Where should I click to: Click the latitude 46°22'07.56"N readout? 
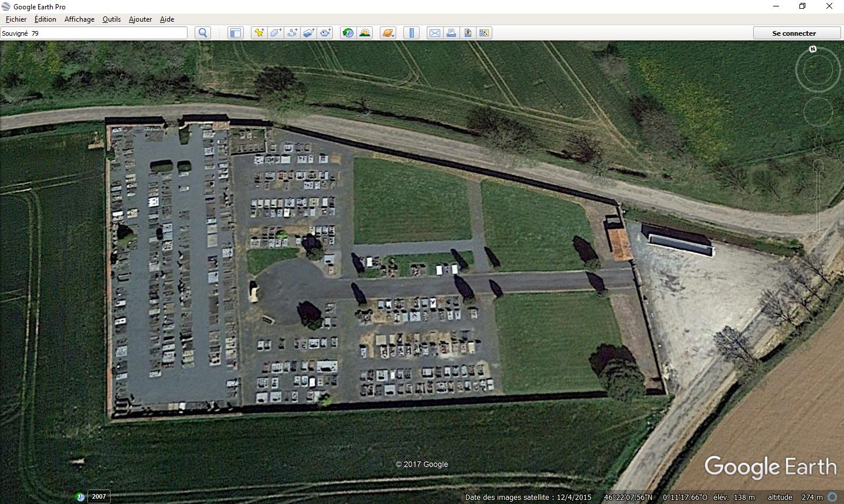[628, 497]
